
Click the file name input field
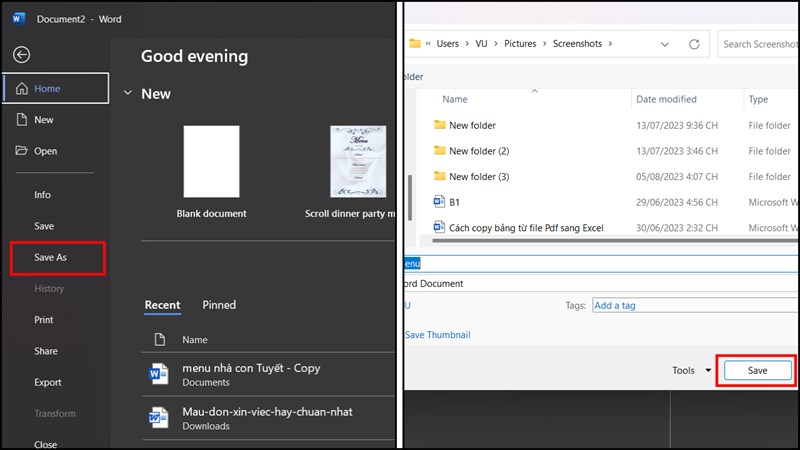coord(602,264)
